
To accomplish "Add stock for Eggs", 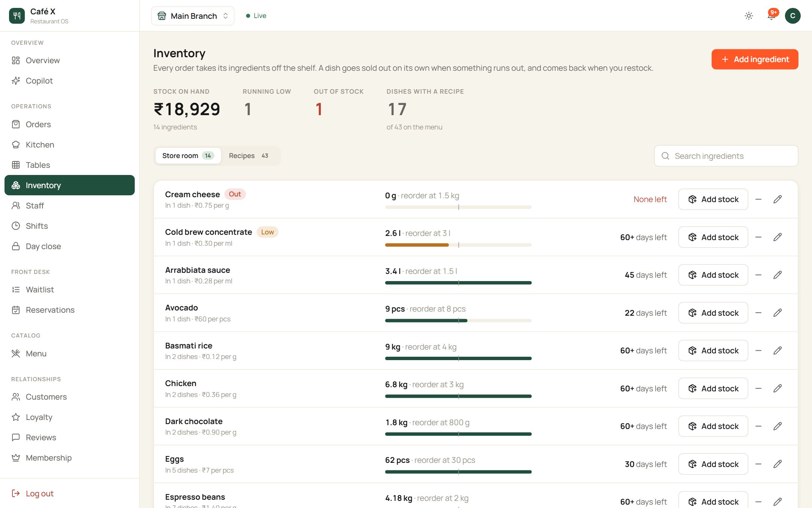I will pyautogui.click(x=713, y=464).
